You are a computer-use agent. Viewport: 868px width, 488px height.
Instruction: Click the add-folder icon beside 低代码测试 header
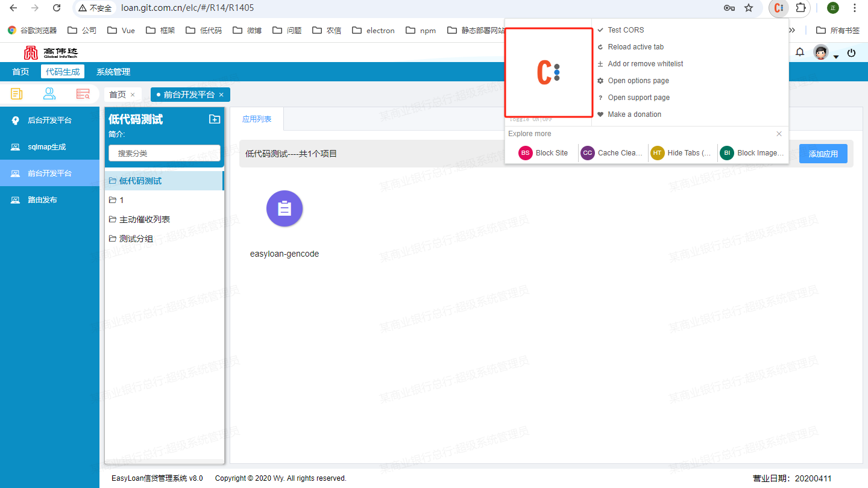coord(214,119)
